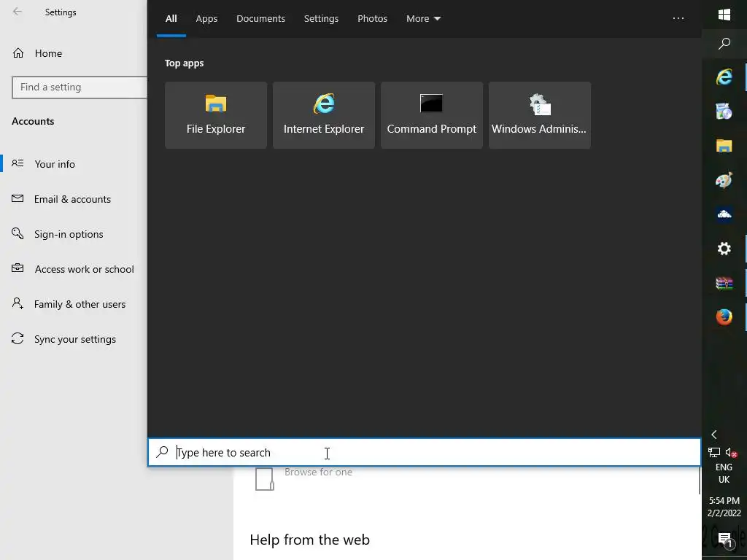
Task: Open the cloud app in taskbar
Action: click(x=724, y=214)
